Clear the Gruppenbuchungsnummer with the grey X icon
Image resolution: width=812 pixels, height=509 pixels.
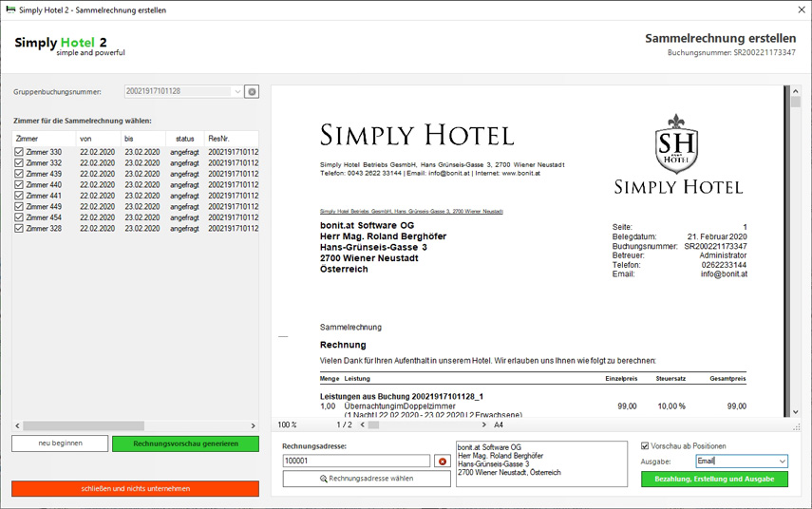[252, 92]
